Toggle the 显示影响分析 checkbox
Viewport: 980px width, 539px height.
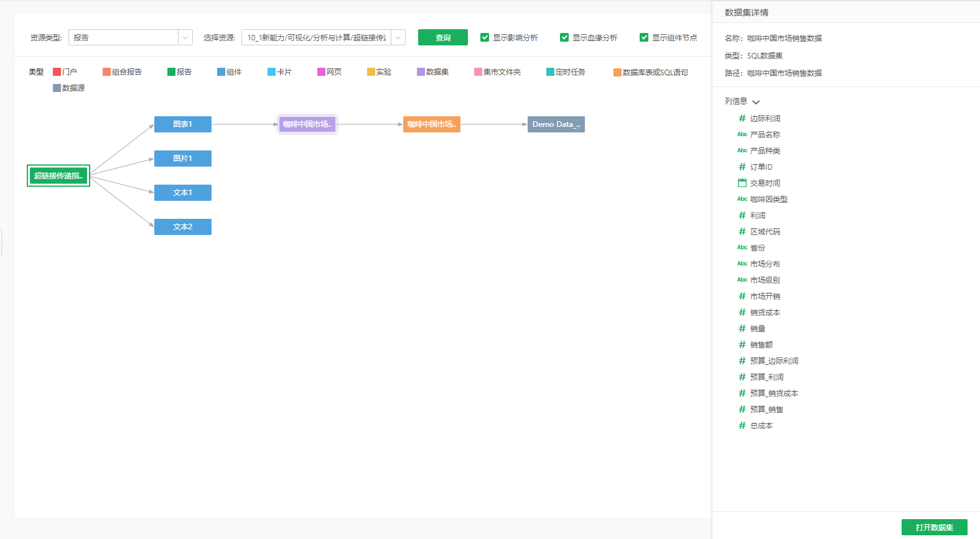click(485, 37)
